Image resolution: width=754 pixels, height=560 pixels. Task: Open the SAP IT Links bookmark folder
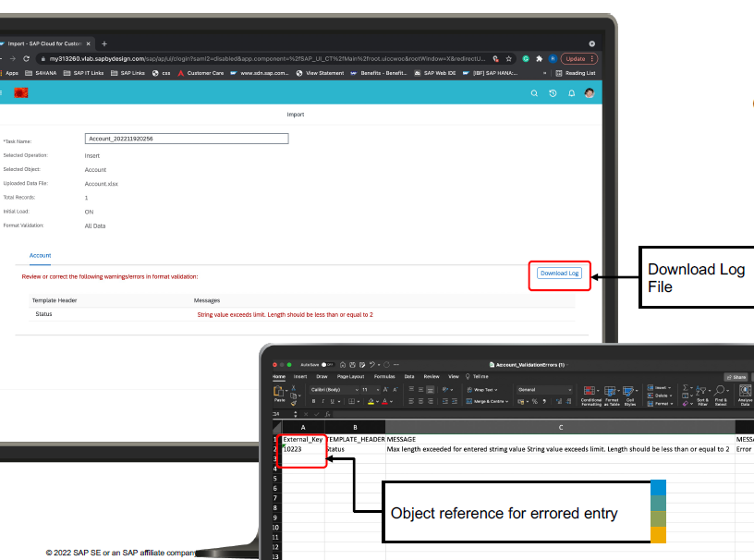[x=84, y=73]
